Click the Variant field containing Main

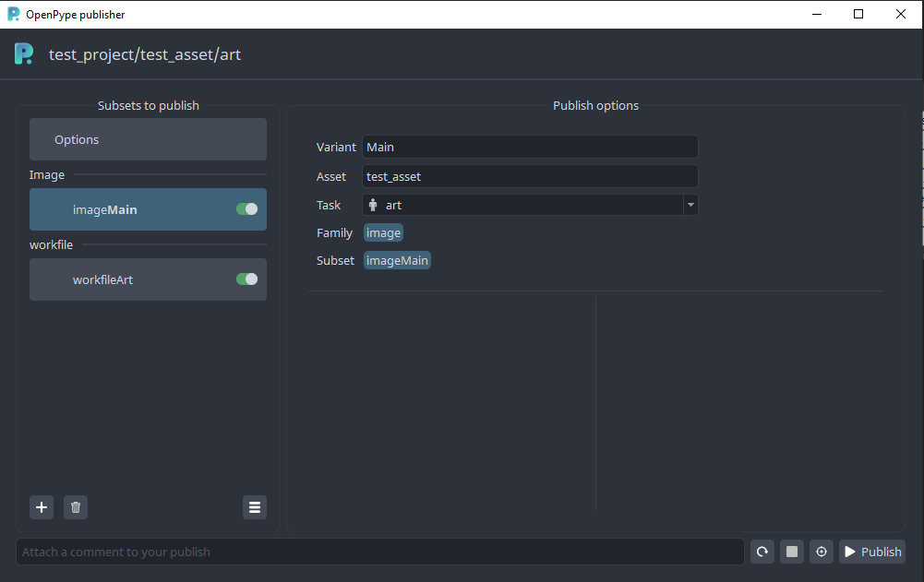coord(530,147)
